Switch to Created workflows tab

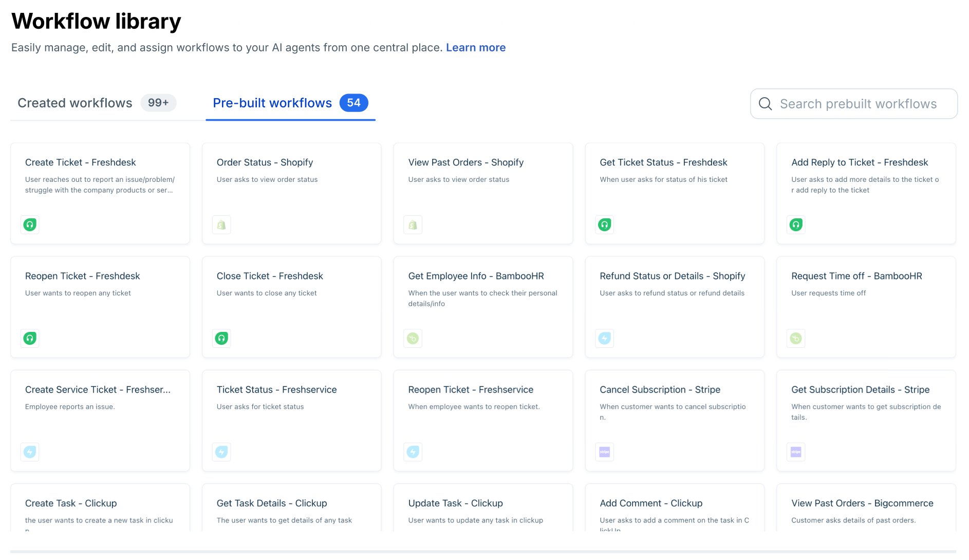[97, 103]
